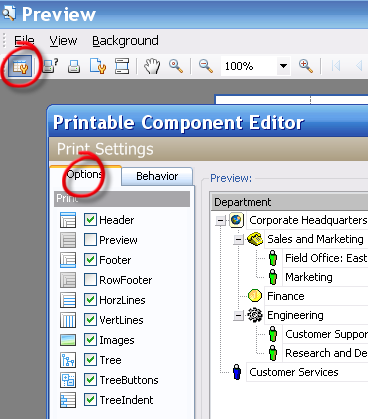Click the Finance coin icon
This screenshot has width=368, height=419.
click(x=255, y=296)
